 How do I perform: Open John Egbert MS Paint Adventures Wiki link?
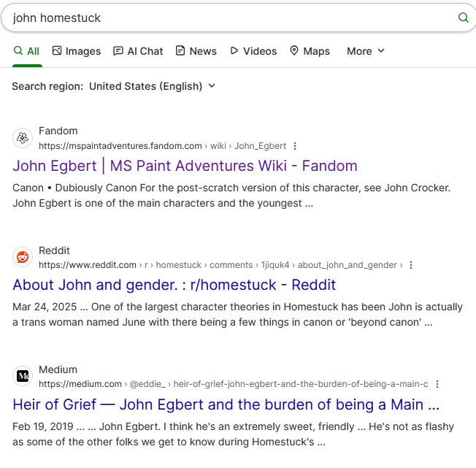pyautogui.click(x=185, y=166)
